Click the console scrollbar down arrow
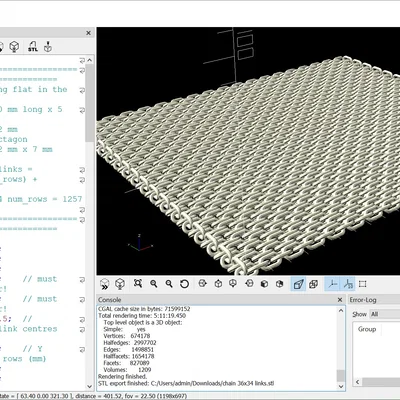Viewport: 400px width, 400px height. coord(341,386)
